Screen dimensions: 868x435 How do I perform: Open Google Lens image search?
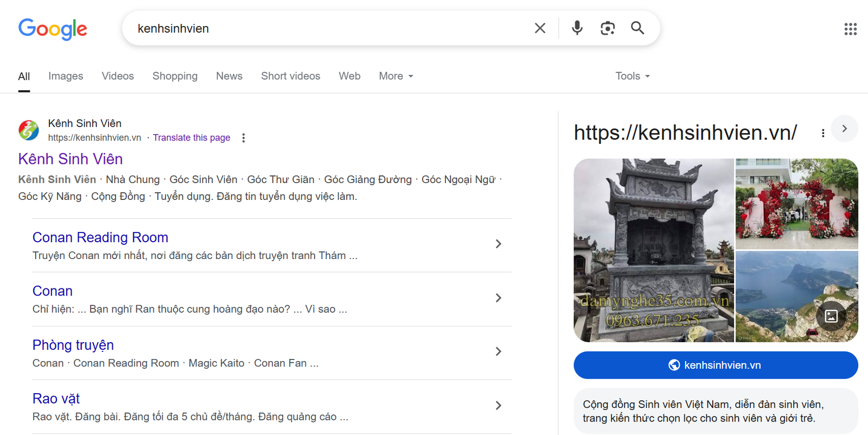[x=608, y=28]
